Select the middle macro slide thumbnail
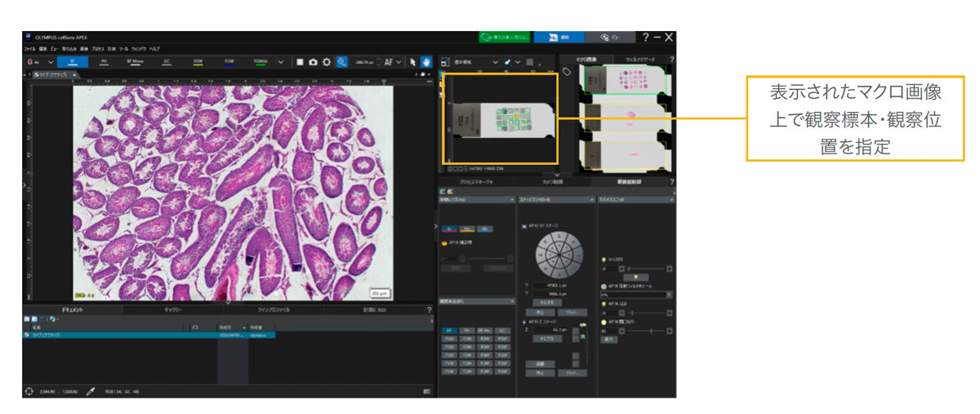The width and height of the screenshot is (980, 414). (x=626, y=118)
